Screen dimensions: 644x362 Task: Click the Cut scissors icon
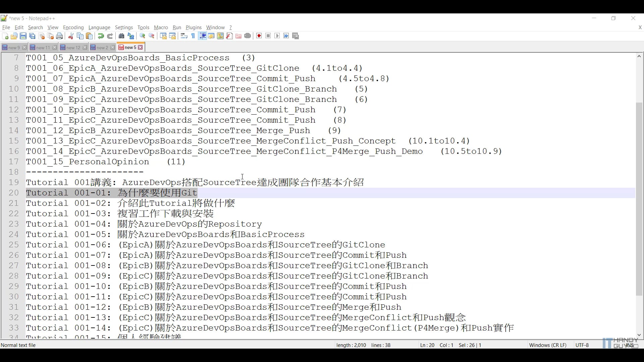coord(71,36)
